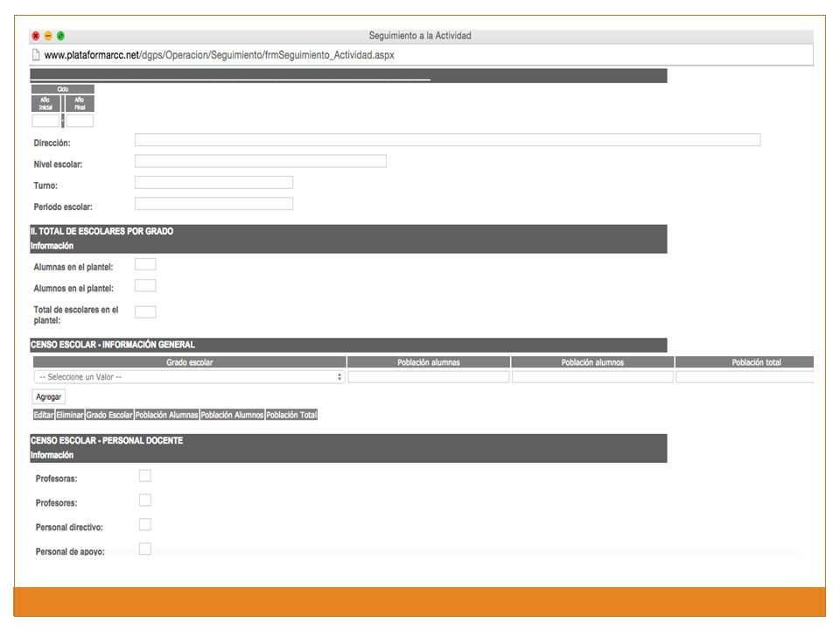Click the Grado Escolar grid column header
This screenshot has width=840, height=630.
(109, 415)
